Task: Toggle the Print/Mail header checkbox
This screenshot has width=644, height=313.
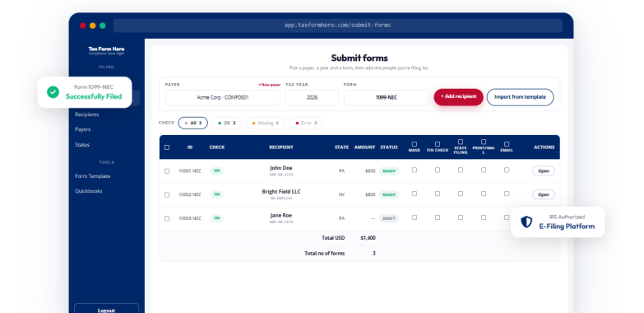Action: point(484,142)
